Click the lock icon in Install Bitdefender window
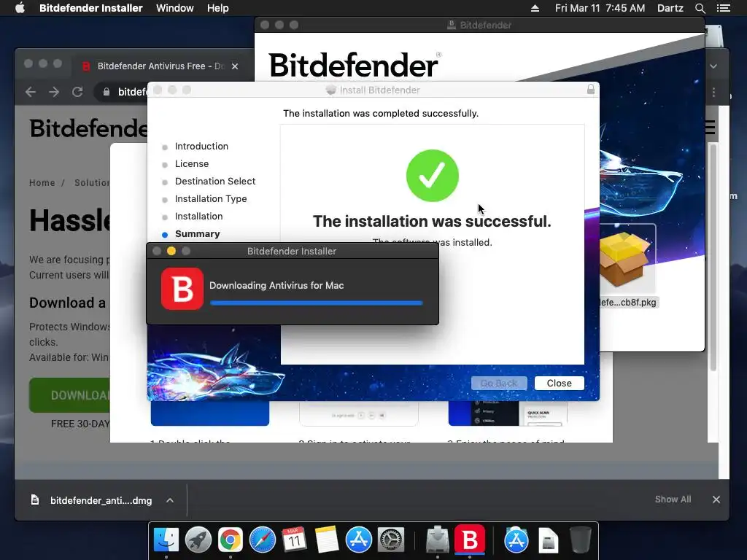Image resolution: width=747 pixels, height=560 pixels. click(x=591, y=90)
